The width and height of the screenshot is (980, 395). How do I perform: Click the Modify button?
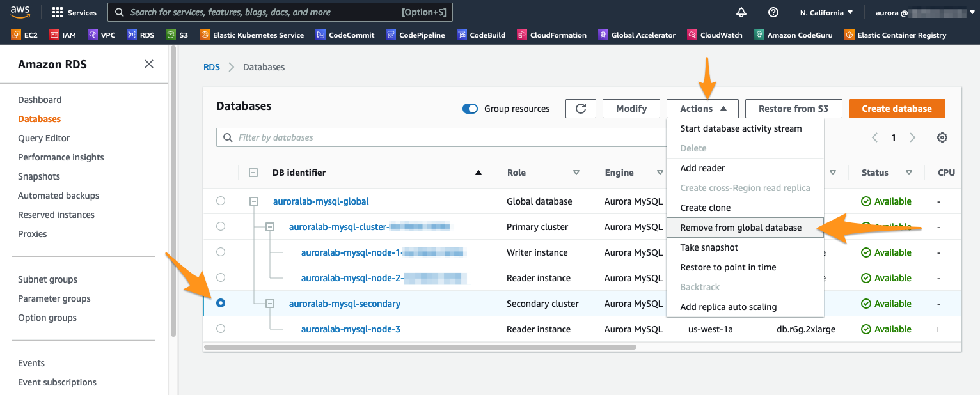coord(631,109)
